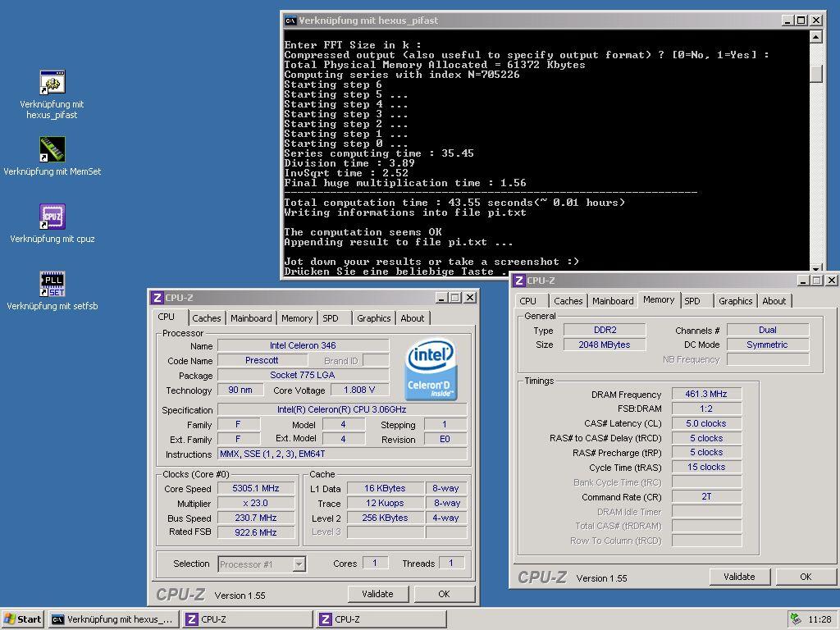Click OK in left CPU-Z window
840x630 pixels.
click(x=444, y=594)
